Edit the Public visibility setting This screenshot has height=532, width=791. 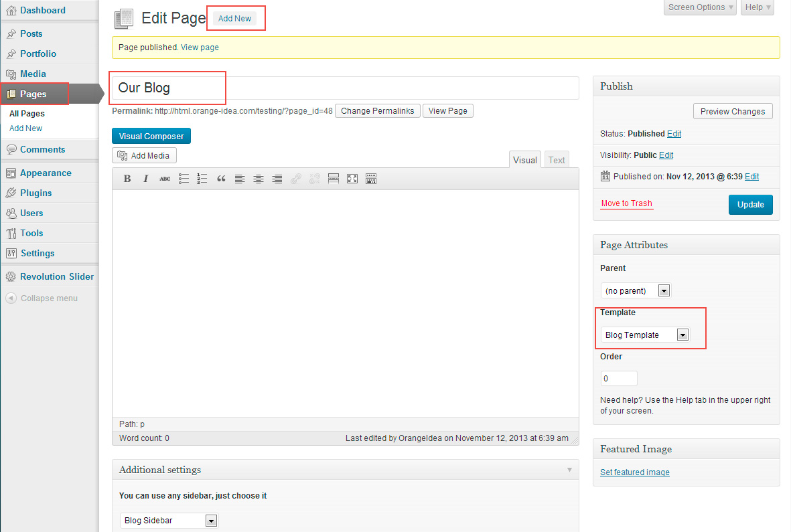(x=666, y=155)
